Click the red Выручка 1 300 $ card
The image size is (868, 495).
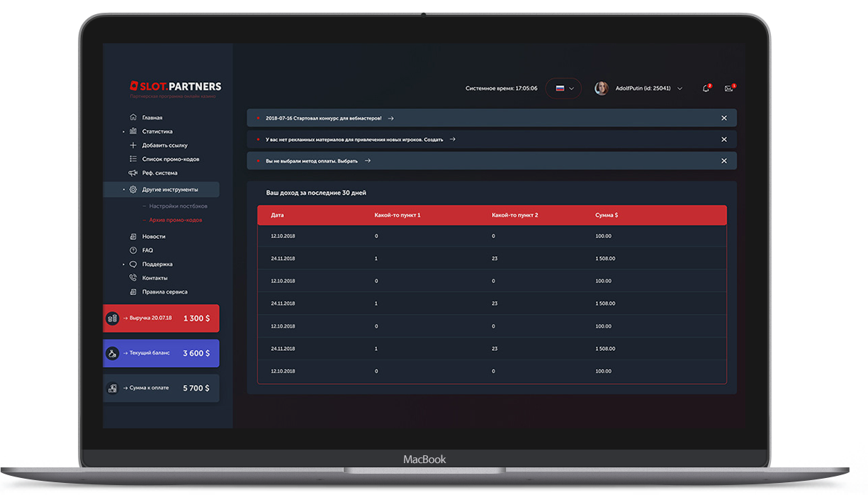click(162, 318)
